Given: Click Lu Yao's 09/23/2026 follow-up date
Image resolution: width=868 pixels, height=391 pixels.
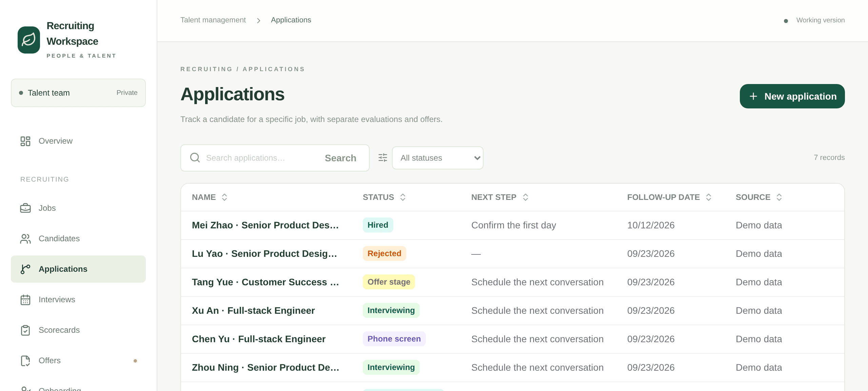Looking at the screenshot, I should (651, 254).
